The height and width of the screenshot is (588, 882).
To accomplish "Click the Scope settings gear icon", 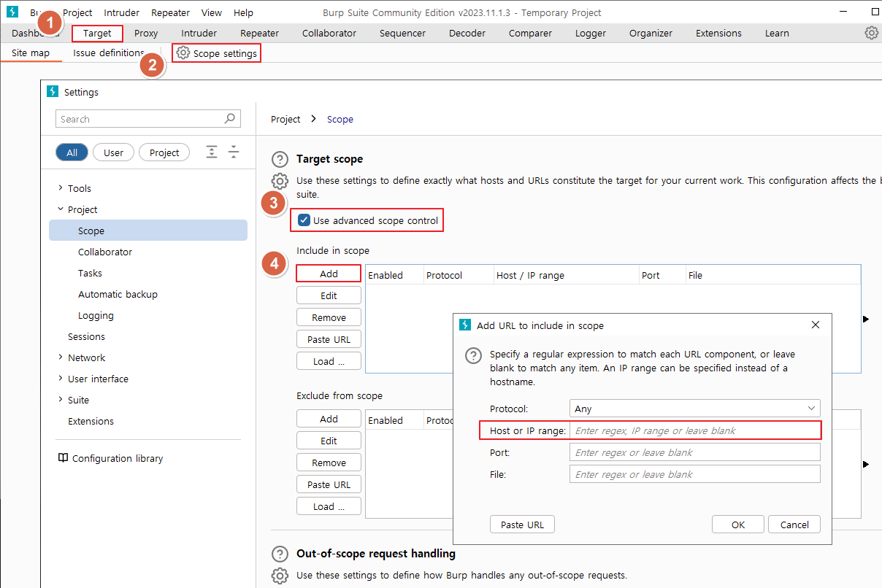I will pos(183,53).
